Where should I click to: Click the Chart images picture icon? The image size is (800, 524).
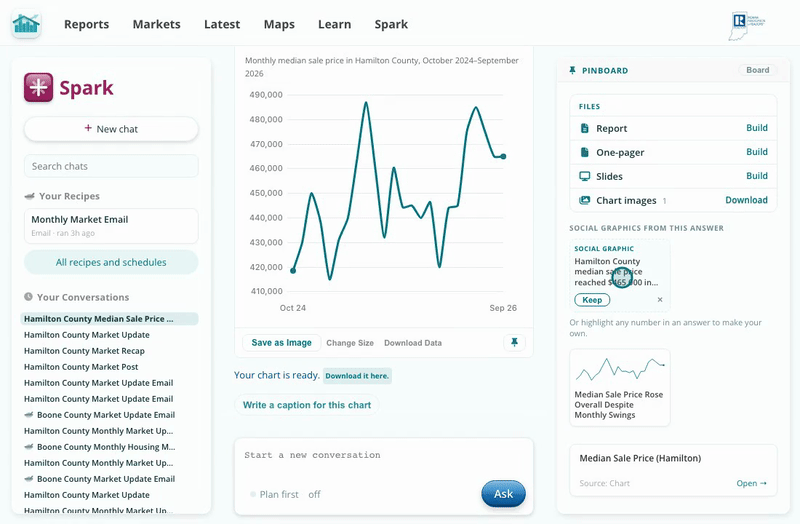(x=585, y=200)
